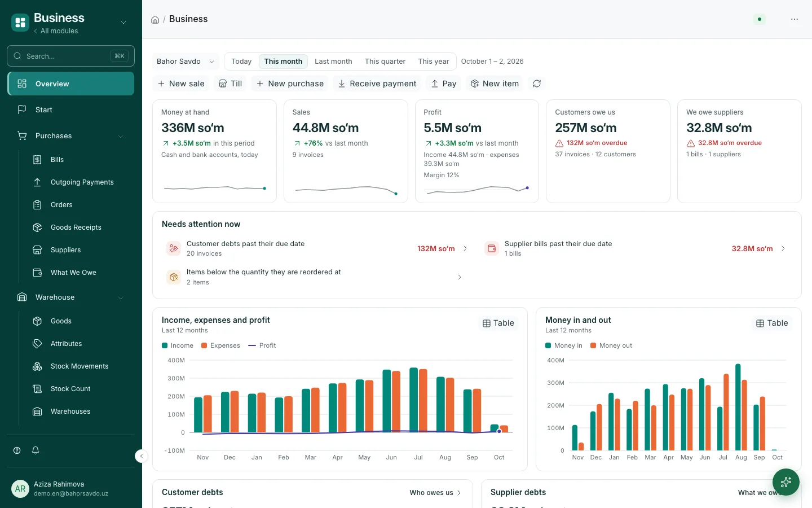This screenshot has height=508, width=812.
Task: Open Warehouses in the sidebar
Action: (x=77, y=411)
